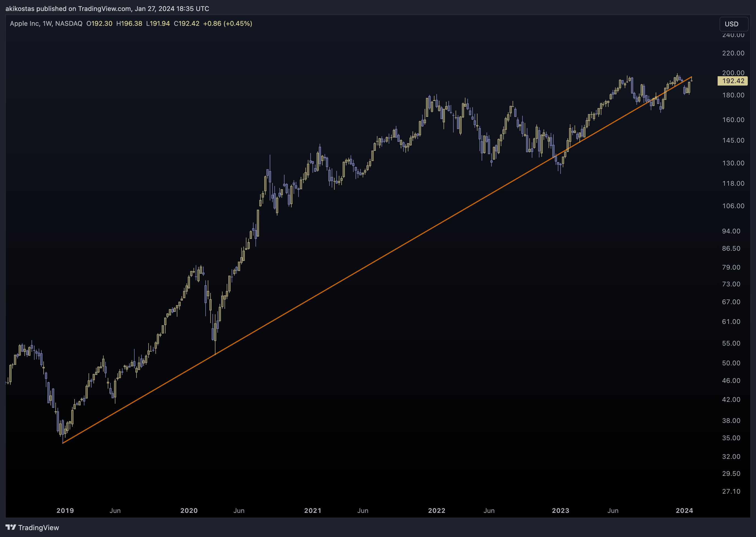756x537 pixels.
Task: Click the 2024 label on time axis
Action: tap(685, 511)
